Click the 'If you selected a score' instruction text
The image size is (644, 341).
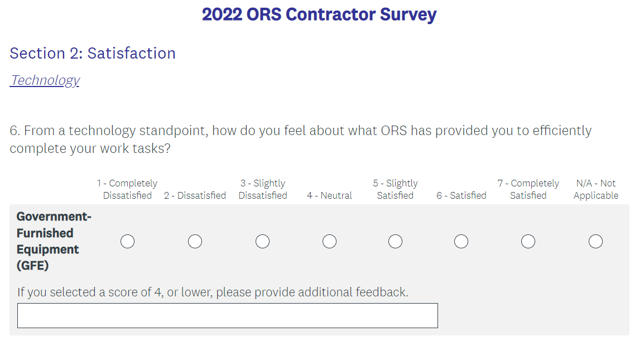coord(213,292)
